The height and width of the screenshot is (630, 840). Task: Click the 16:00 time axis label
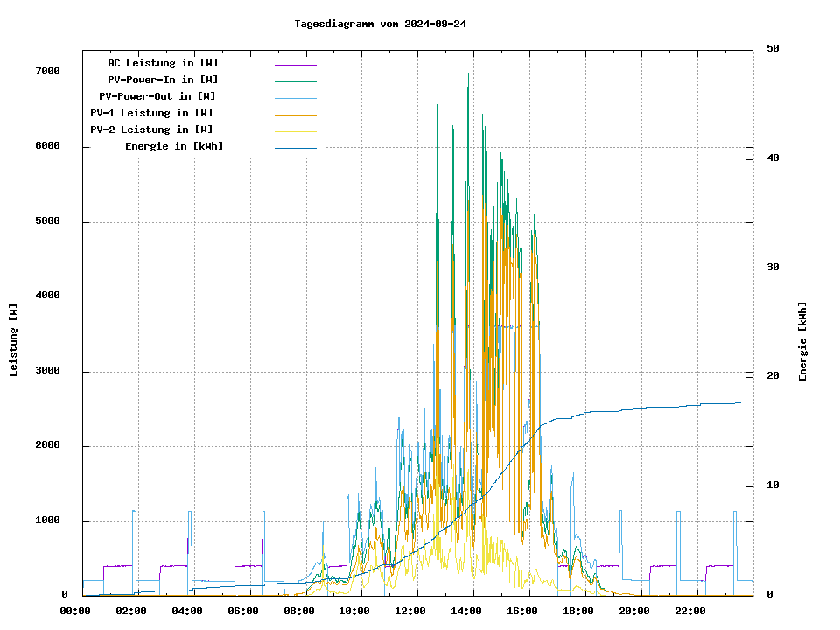tap(522, 611)
